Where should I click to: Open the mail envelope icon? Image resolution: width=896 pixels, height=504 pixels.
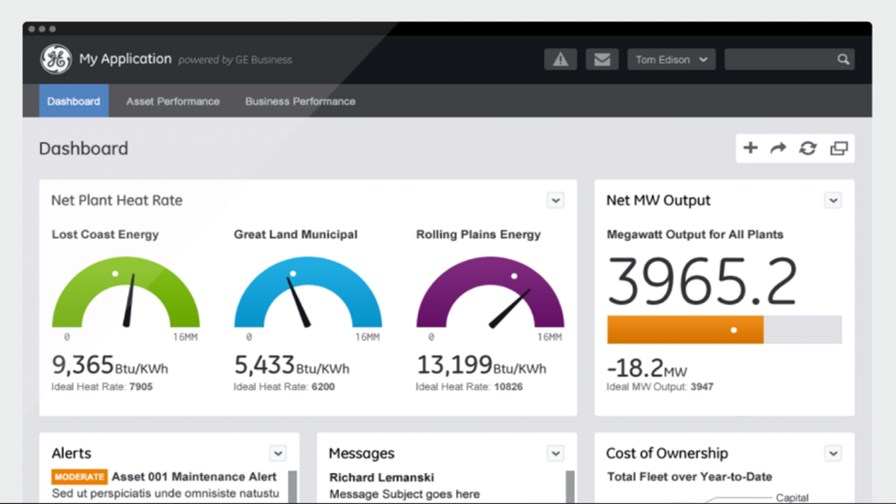click(x=602, y=59)
